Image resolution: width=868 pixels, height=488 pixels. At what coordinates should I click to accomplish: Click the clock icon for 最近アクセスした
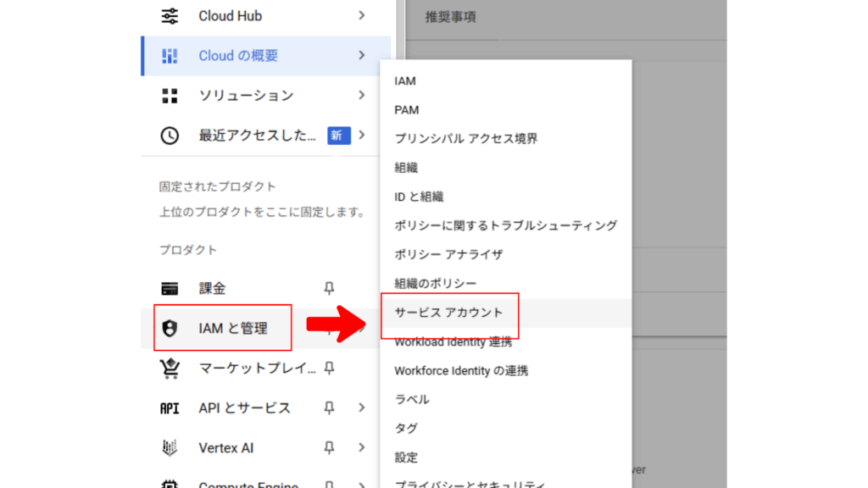pyautogui.click(x=170, y=136)
